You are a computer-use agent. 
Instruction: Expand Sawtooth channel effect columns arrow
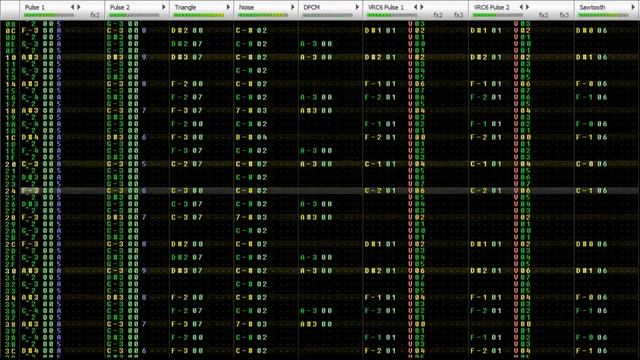[633, 7]
